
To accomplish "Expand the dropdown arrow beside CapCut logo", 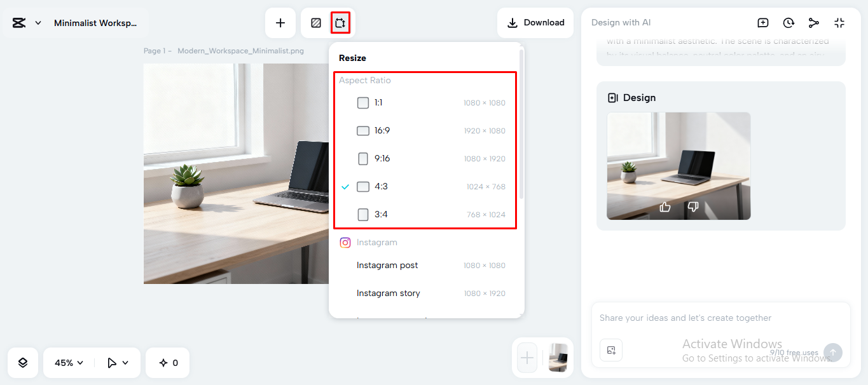I will click(38, 23).
